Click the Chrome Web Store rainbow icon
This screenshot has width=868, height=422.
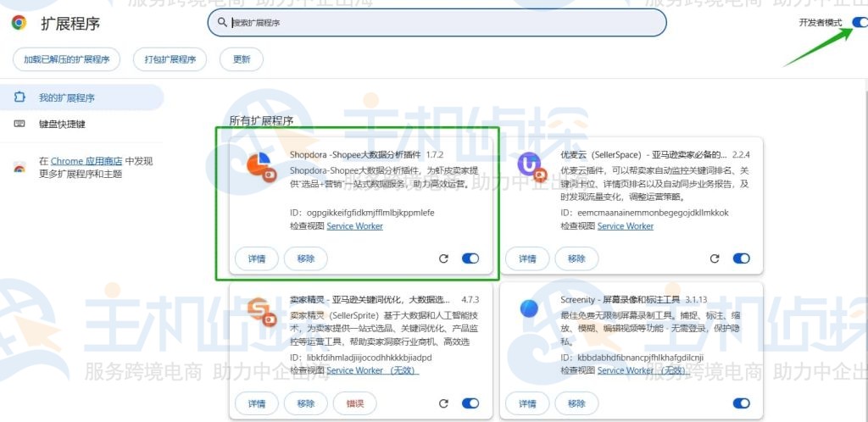(x=19, y=168)
